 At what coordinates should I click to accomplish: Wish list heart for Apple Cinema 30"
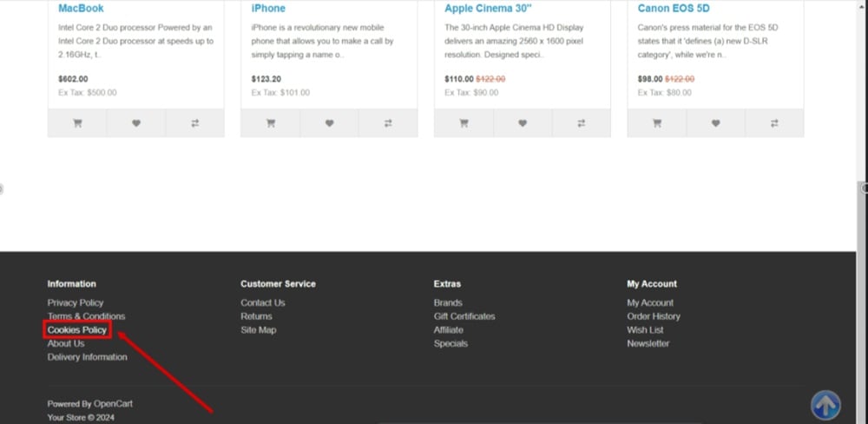523,123
